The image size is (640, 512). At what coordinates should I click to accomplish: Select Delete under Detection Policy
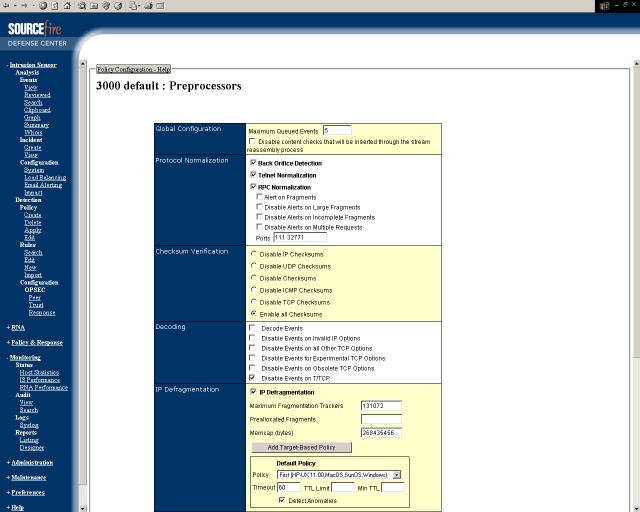33,223
